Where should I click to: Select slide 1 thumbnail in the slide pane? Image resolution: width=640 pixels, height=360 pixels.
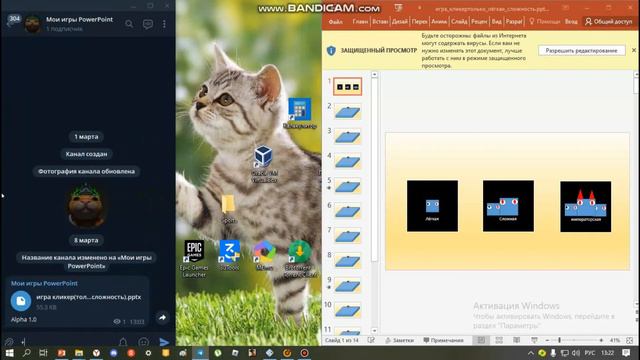coord(347,87)
